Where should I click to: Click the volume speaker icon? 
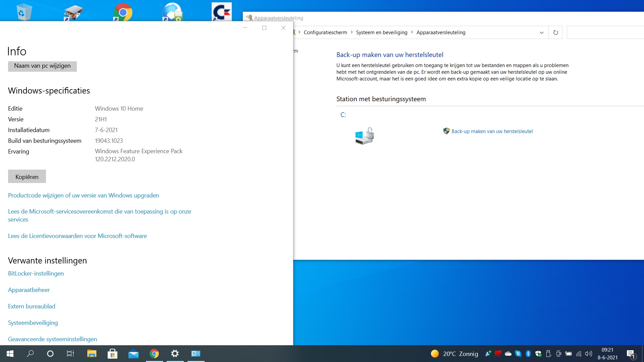(589, 354)
